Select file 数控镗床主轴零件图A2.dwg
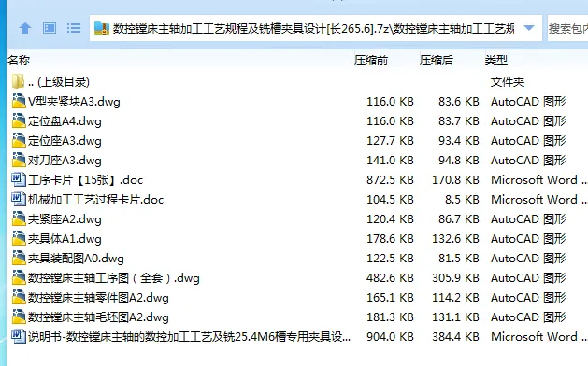 pyautogui.click(x=98, y=298)
